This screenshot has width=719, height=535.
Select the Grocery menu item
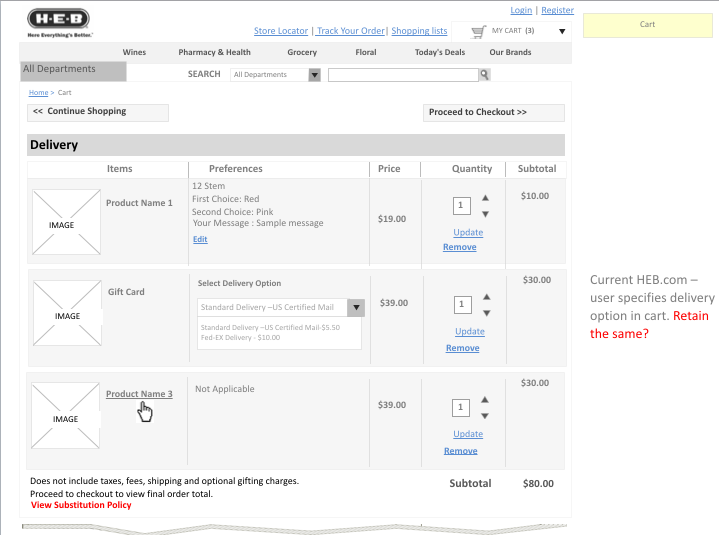302,52
